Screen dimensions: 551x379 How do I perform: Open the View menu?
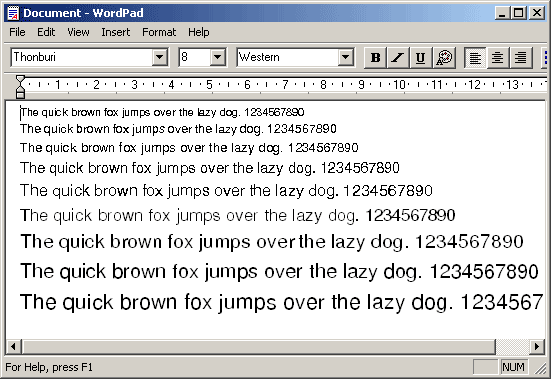[x=78, y=32]
